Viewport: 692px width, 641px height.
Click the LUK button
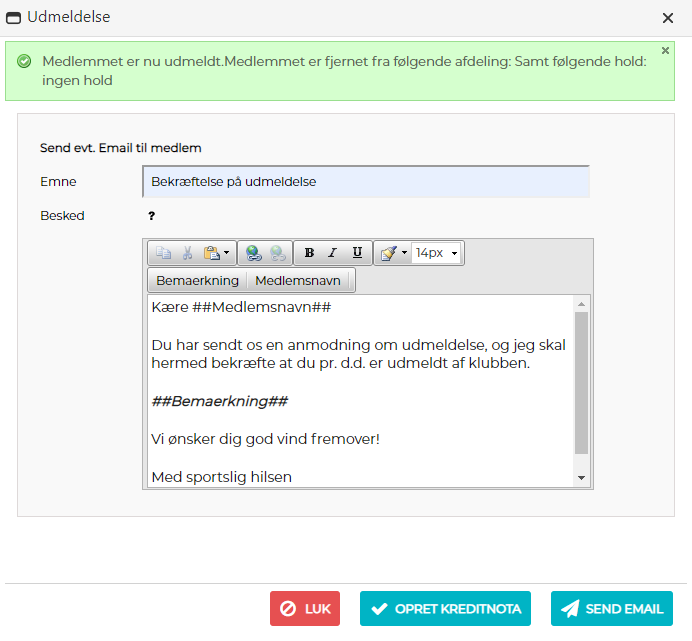pyautogui.click(x=305, y=608)
